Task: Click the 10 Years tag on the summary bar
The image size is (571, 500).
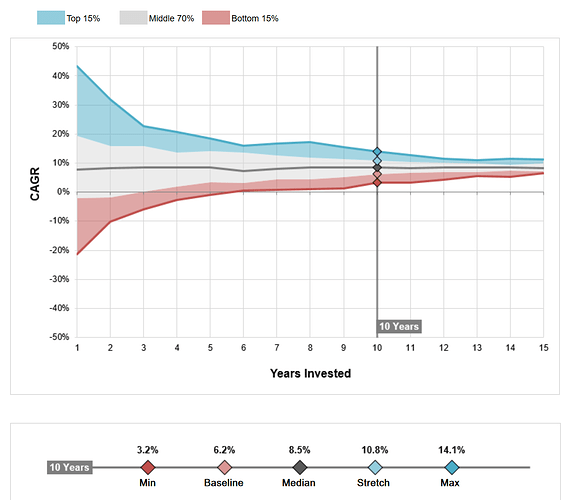Action: point(70,467)
